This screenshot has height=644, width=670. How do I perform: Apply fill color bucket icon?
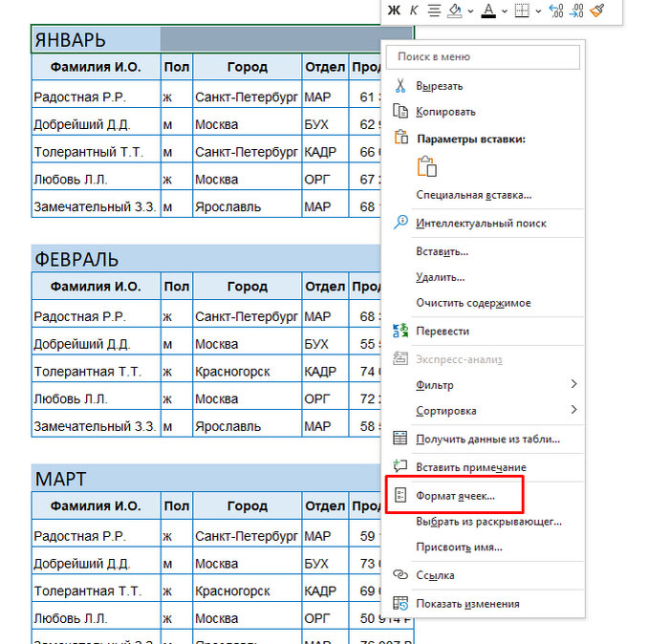(x=454, y=11)
